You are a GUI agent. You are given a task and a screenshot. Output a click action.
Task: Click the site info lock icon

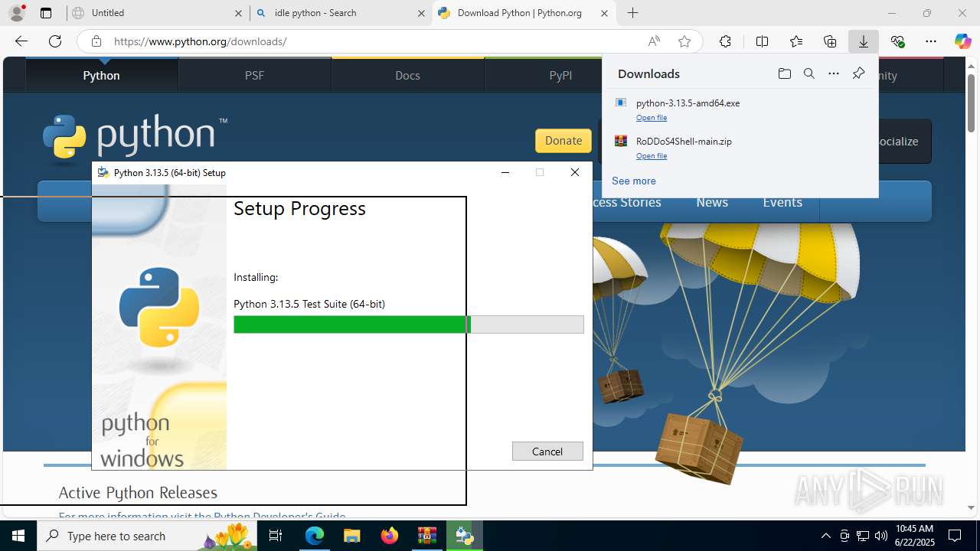(x=96, y=41)
